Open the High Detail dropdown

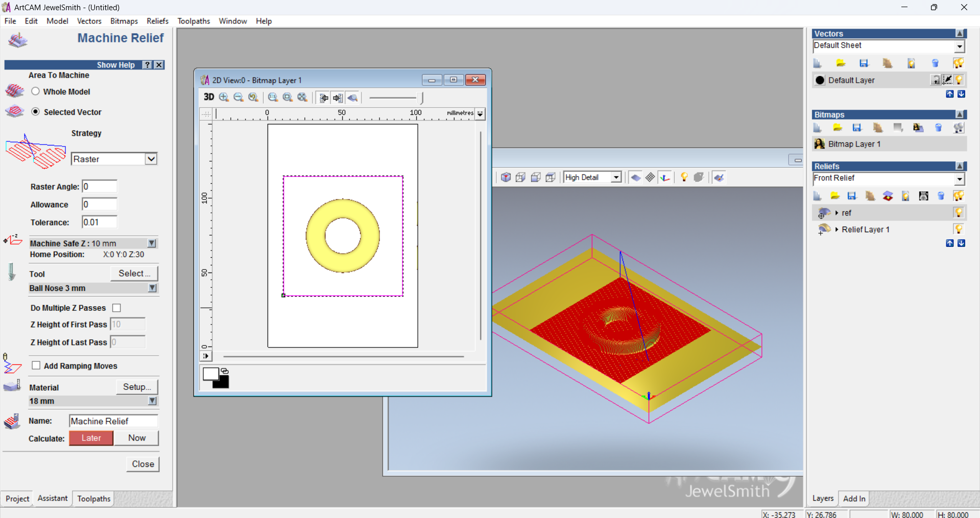pyautogui.click(x=616, y=177)
